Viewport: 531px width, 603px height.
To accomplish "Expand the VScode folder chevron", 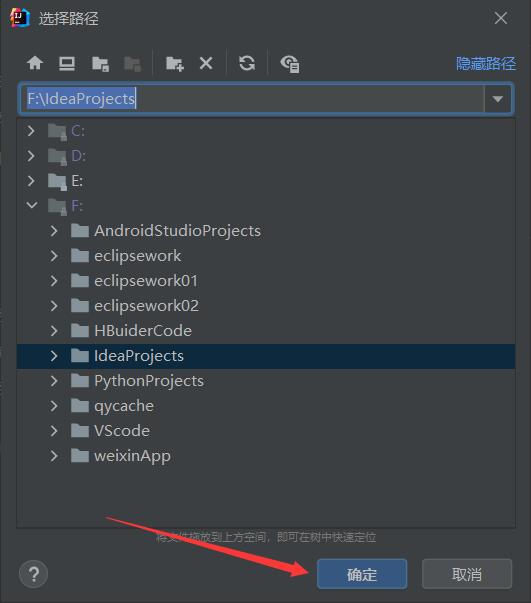I will tap(54, 431).
